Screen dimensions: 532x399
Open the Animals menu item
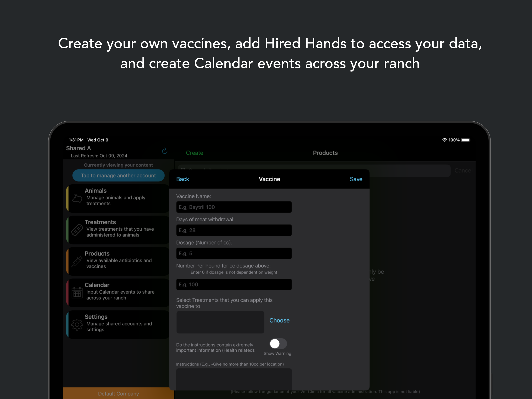point(118,198)
